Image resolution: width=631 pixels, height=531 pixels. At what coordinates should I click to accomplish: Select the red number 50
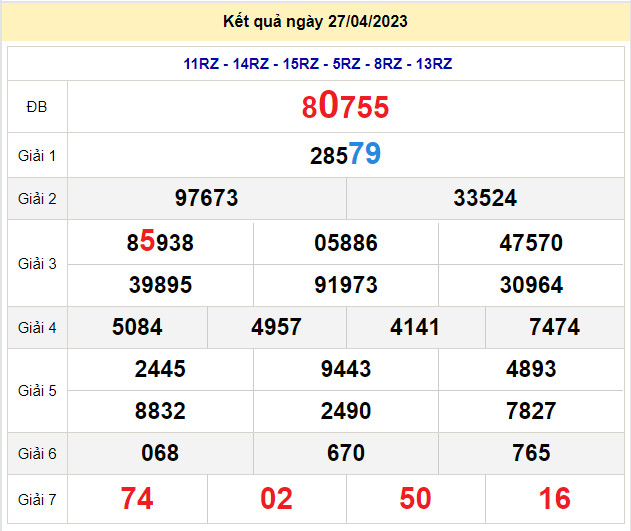(415, 499)
